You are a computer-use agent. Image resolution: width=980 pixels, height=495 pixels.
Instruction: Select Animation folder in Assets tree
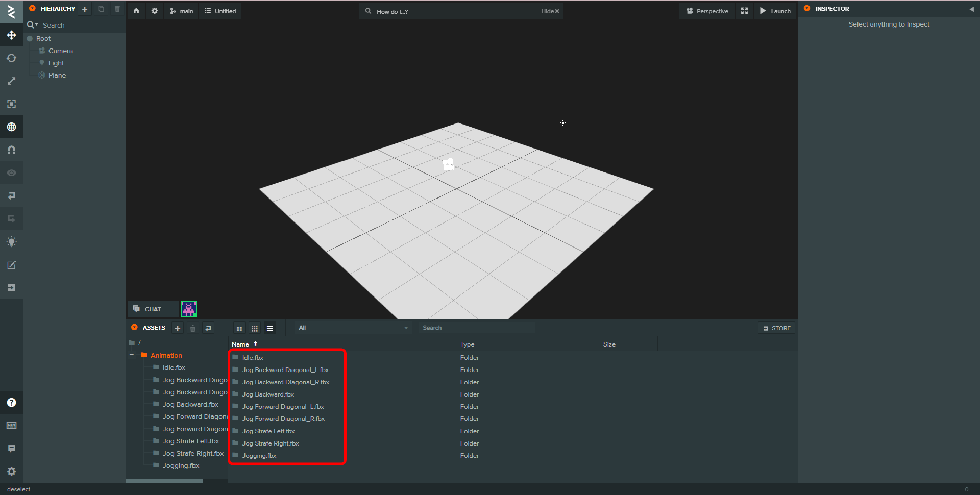point(166,355)
